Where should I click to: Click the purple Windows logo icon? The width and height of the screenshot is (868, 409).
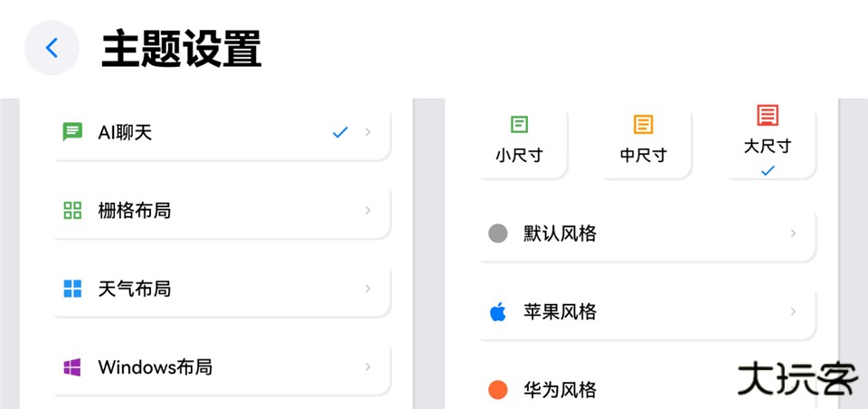[72, 367]
